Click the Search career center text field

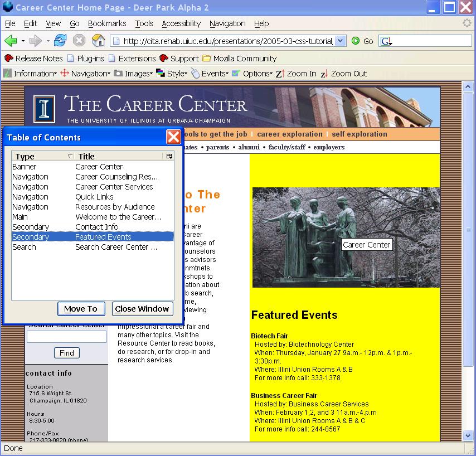coord(66,337)
